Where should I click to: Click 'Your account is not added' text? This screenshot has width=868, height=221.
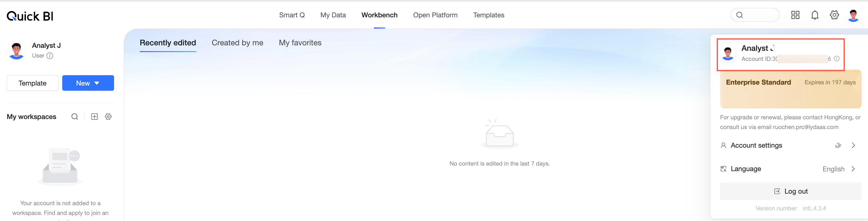tap(60, 210)
